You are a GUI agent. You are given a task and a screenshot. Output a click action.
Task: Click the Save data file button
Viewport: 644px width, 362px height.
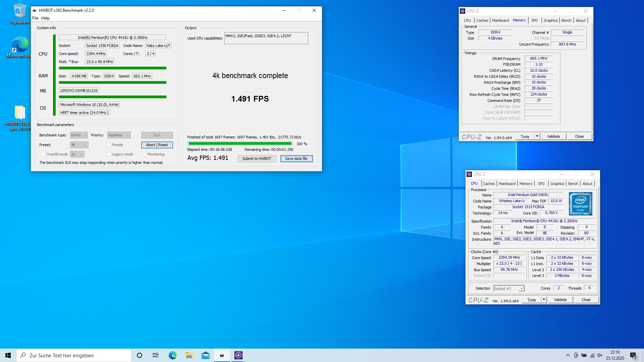click(297, 159)
